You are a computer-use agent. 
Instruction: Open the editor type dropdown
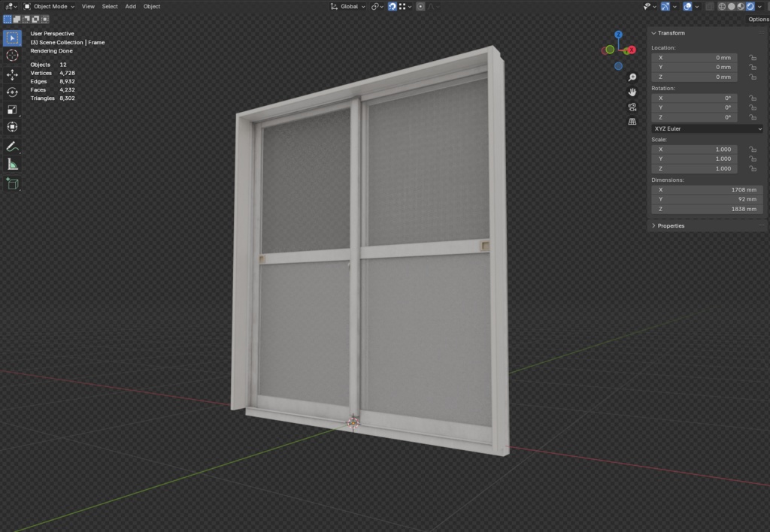[x=11, y=6]
